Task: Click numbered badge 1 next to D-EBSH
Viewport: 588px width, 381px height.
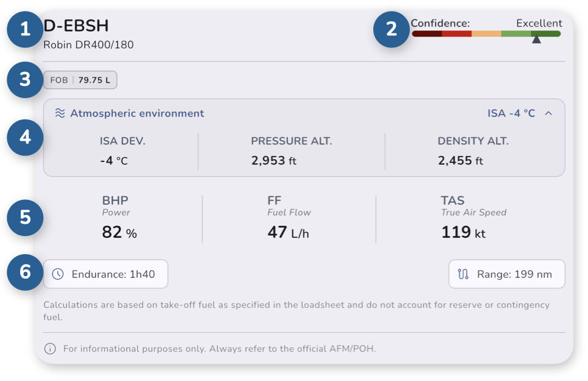Action: point(25,29)
